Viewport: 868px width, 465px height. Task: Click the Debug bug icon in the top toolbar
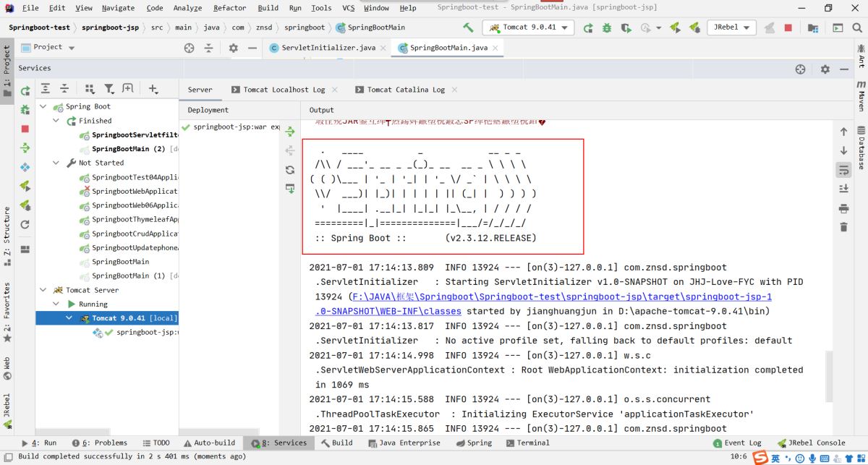tap(607, 27)
